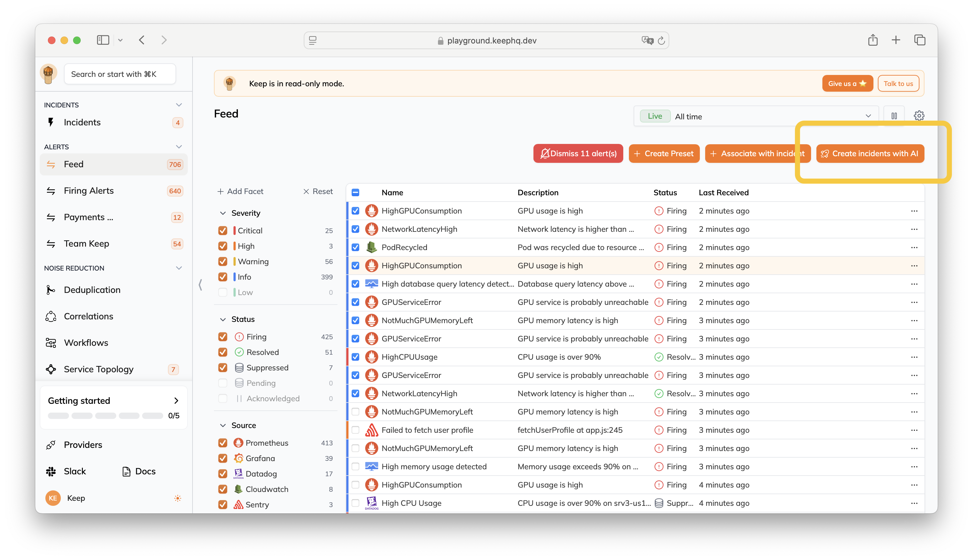Click Sentry icon on Failed to fetch user profile row
The width and height of the screenshot is (973, 560).
coord(371,430)
